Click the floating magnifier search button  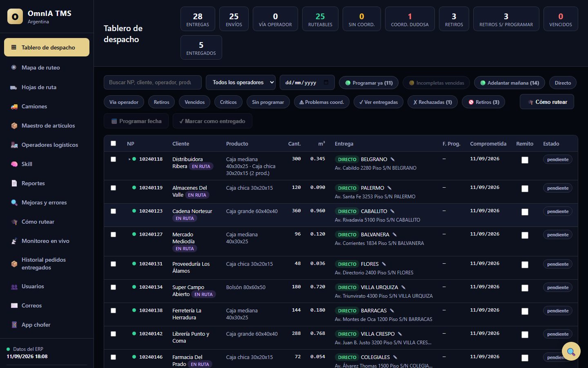point(571,351)
